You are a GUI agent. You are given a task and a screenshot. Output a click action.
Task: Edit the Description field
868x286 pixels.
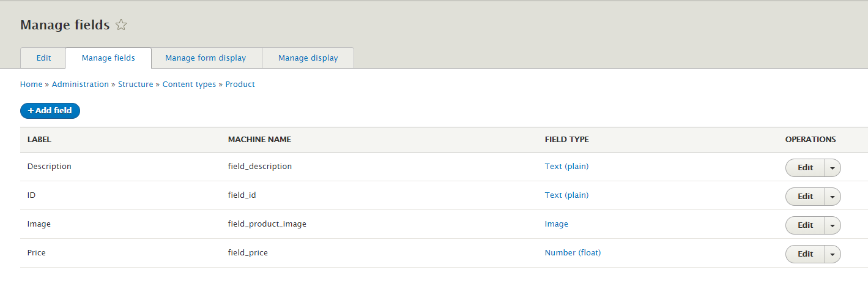(805, 168)
